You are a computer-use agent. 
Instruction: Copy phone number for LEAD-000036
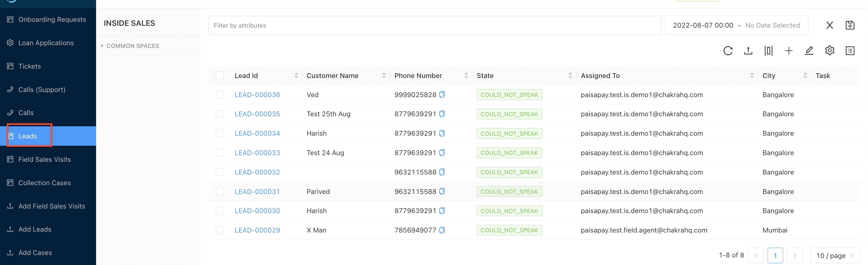[x=442, y=94]
